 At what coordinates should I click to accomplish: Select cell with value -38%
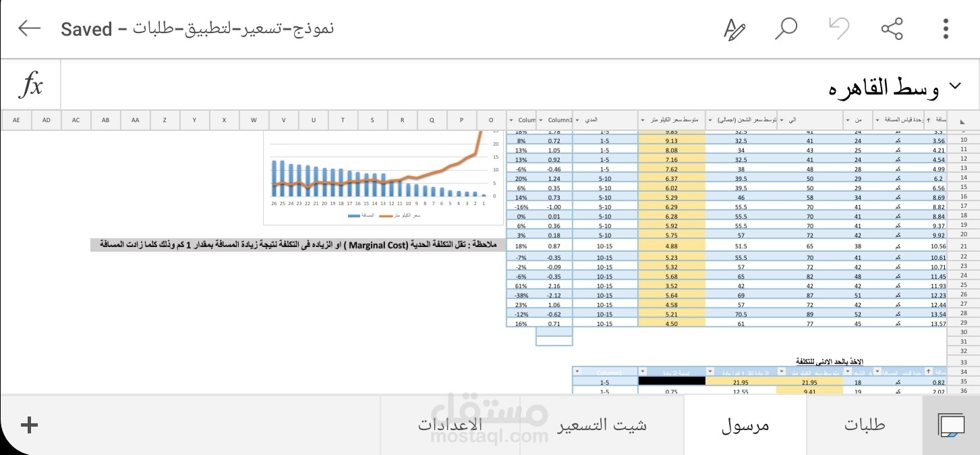coord(521,295)
